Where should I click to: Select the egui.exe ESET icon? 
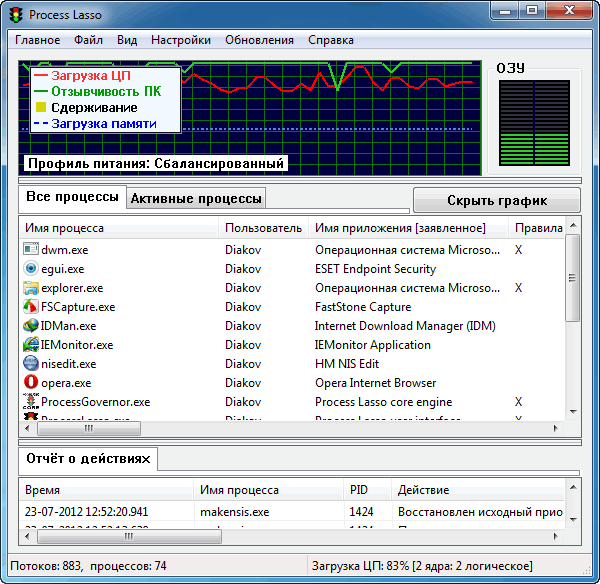(x=31, y=269)
